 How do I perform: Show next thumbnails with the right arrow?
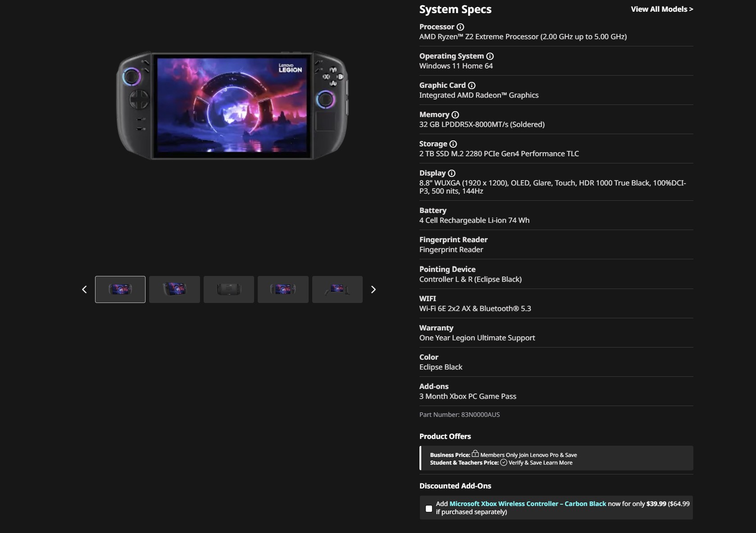click(x=373, y=289)
